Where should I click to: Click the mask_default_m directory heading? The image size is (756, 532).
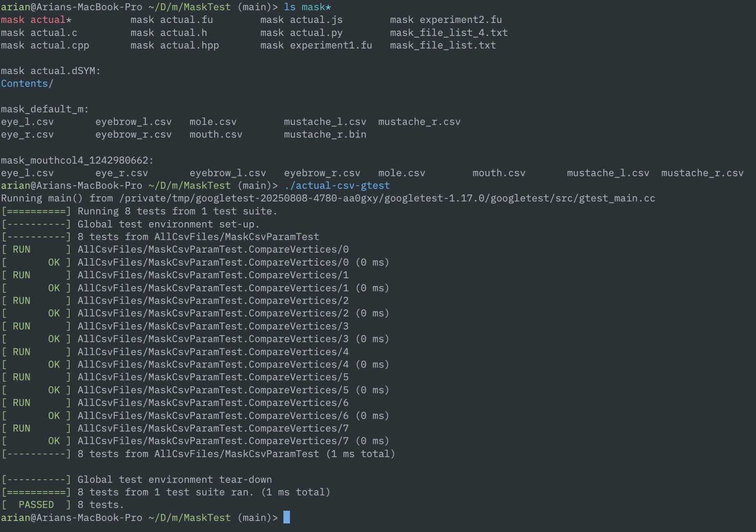[x=45, y=109]
